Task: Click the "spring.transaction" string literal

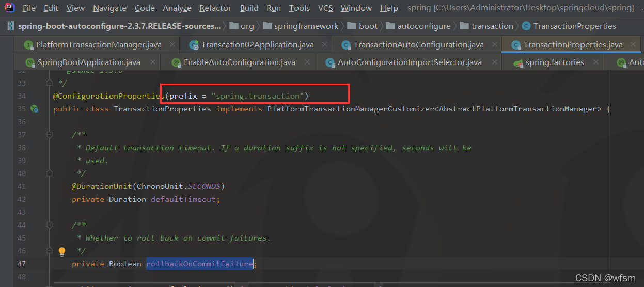Action: tap(258, 96)
